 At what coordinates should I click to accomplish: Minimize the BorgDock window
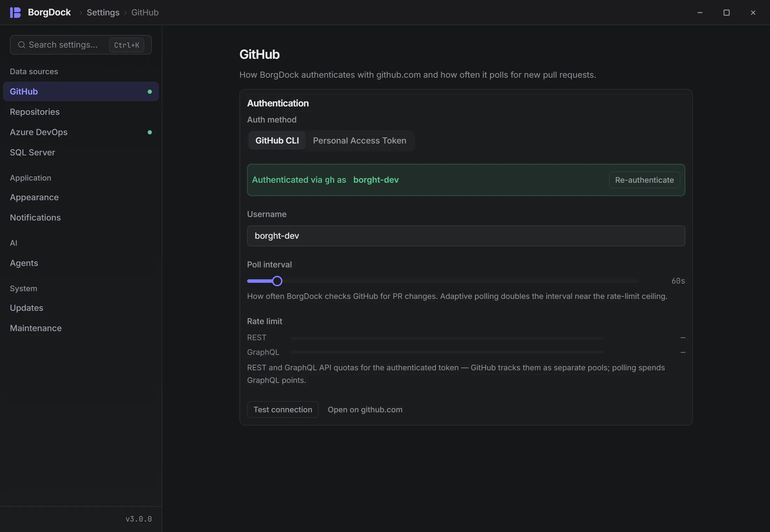(700, 13)
